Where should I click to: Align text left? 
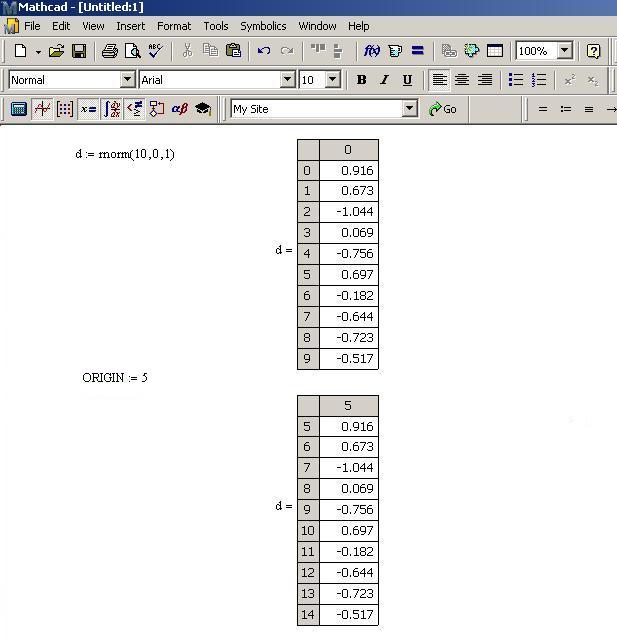(x=440, y=80)
